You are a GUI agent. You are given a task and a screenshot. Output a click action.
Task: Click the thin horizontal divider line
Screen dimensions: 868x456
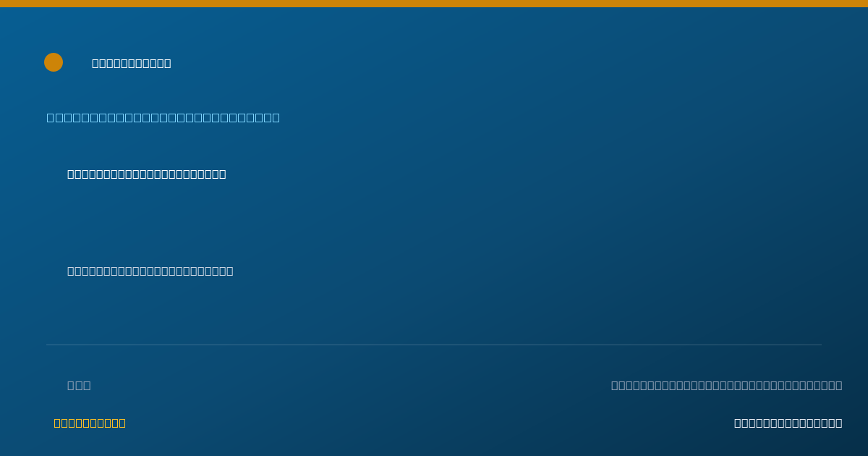434,345
